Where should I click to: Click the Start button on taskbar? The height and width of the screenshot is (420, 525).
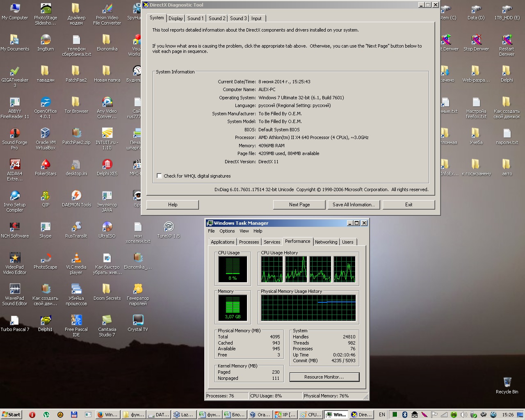[x=11, y=415]
